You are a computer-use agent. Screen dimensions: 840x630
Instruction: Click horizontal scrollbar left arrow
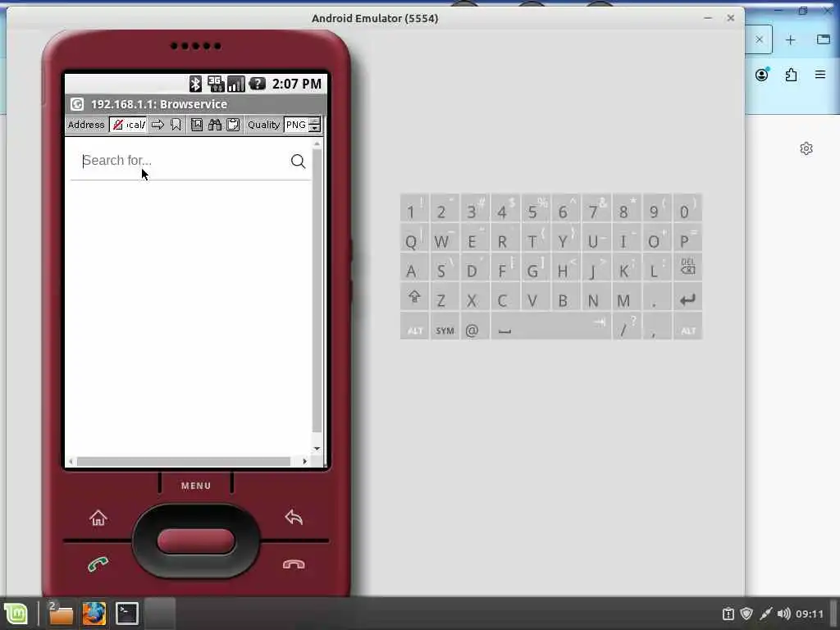point(71,461)
